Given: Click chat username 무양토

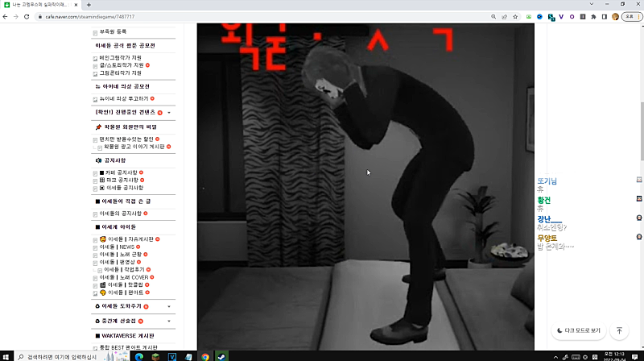Looking at the screenshot, I should 547,239.
